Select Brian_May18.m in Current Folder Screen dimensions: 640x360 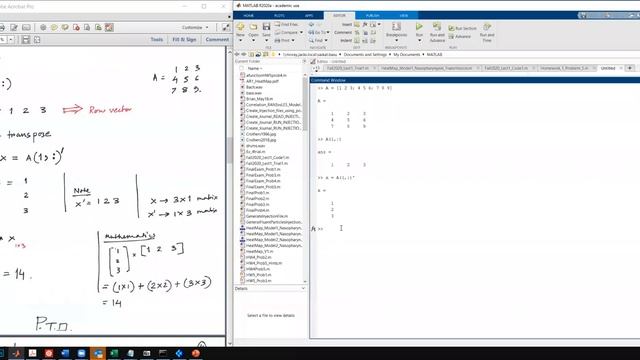pyautogui.click(x=259, y=99)
